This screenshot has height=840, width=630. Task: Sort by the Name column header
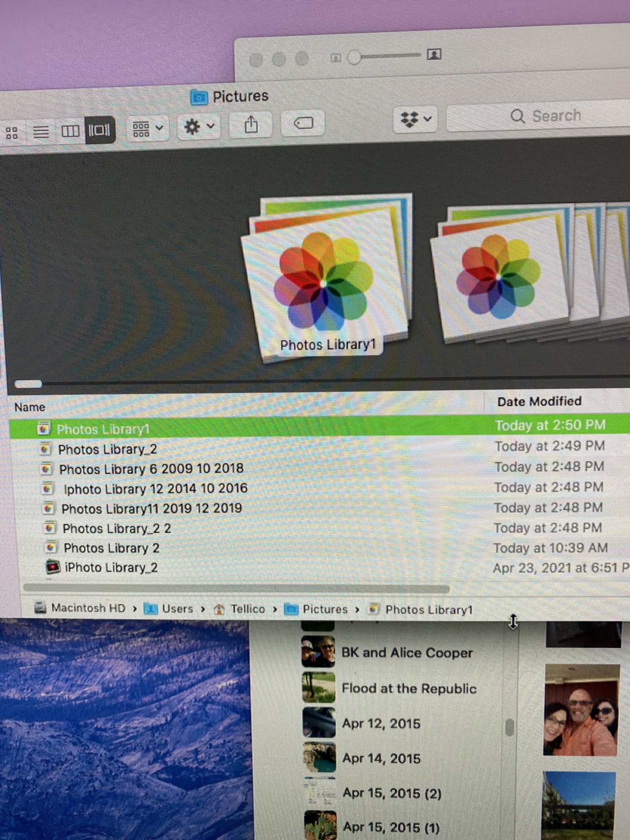[29, 407]
